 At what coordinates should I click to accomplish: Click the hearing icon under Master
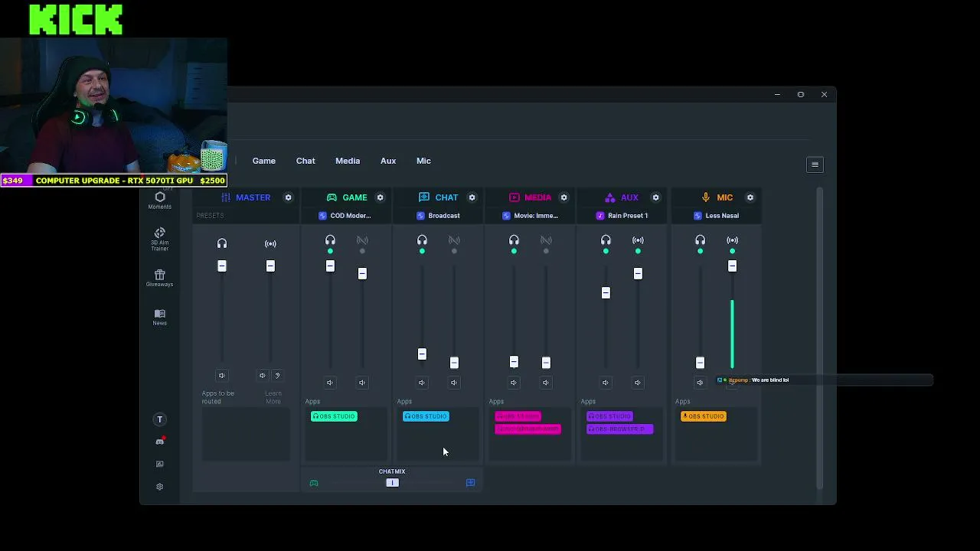tap(277, 375)
